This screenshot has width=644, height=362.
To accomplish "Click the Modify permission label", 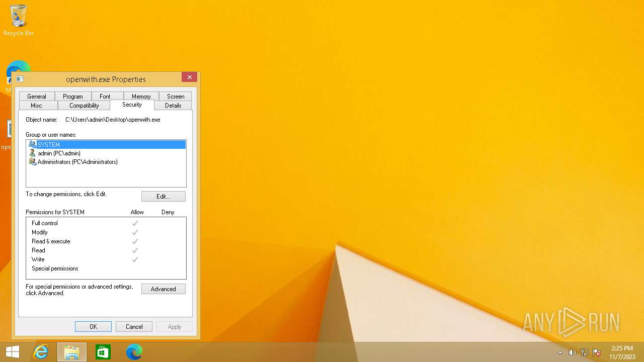I will click(40, 232).
